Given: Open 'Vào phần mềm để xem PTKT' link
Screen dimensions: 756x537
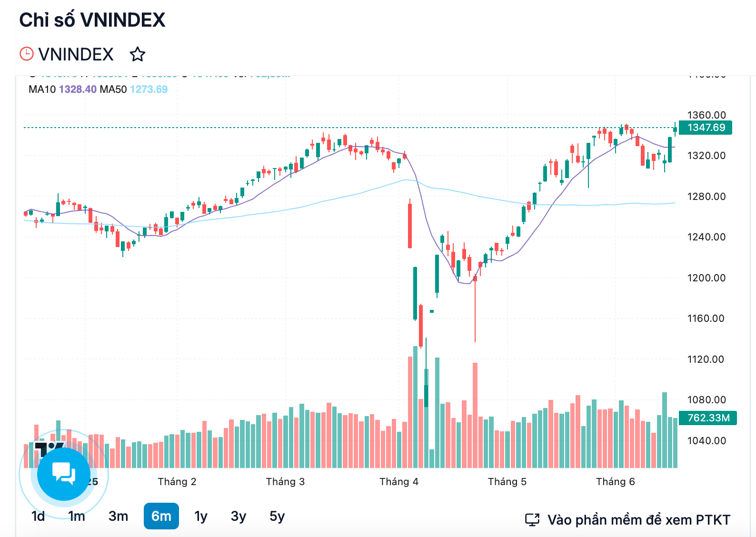Looking at the screenshot, I should pos(638,520).
